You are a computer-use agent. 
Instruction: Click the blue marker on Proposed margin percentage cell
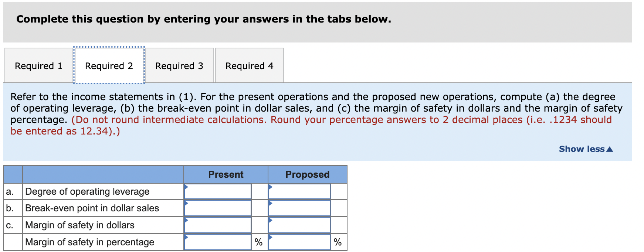(271, 238)
